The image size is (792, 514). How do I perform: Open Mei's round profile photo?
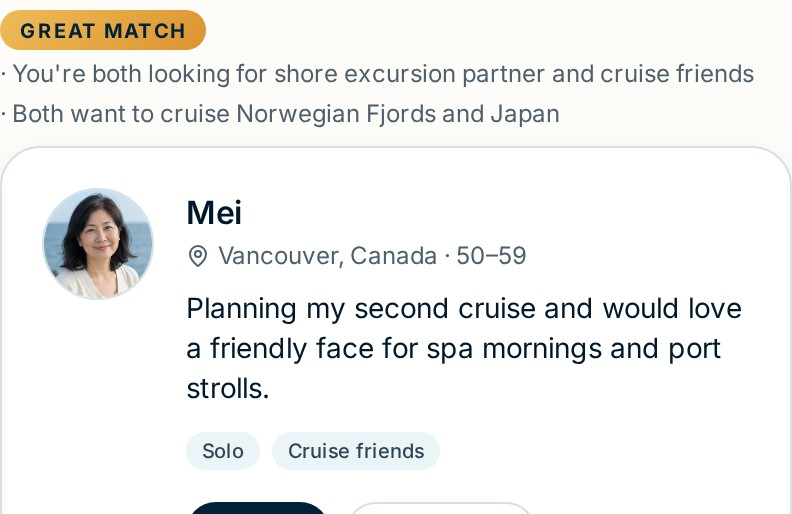coord(98,244)
